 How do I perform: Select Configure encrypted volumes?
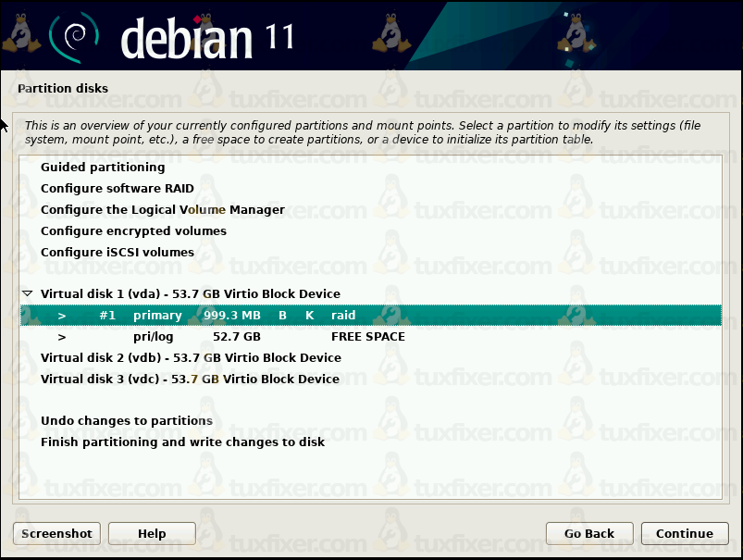133,231
